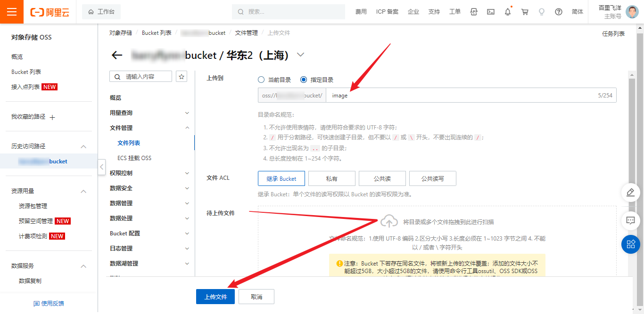Expand the 数据安全 menu section

tap(149, 188)
